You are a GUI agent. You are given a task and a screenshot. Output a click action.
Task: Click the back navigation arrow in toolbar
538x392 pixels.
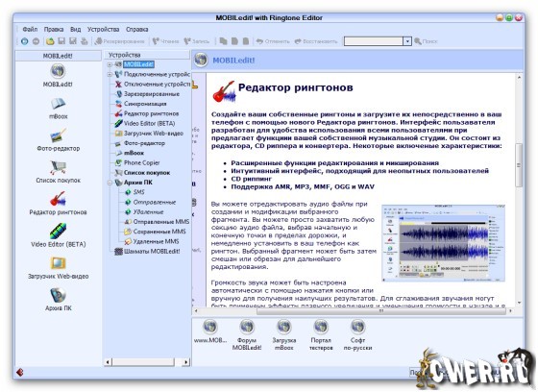[x=25, y=41]
